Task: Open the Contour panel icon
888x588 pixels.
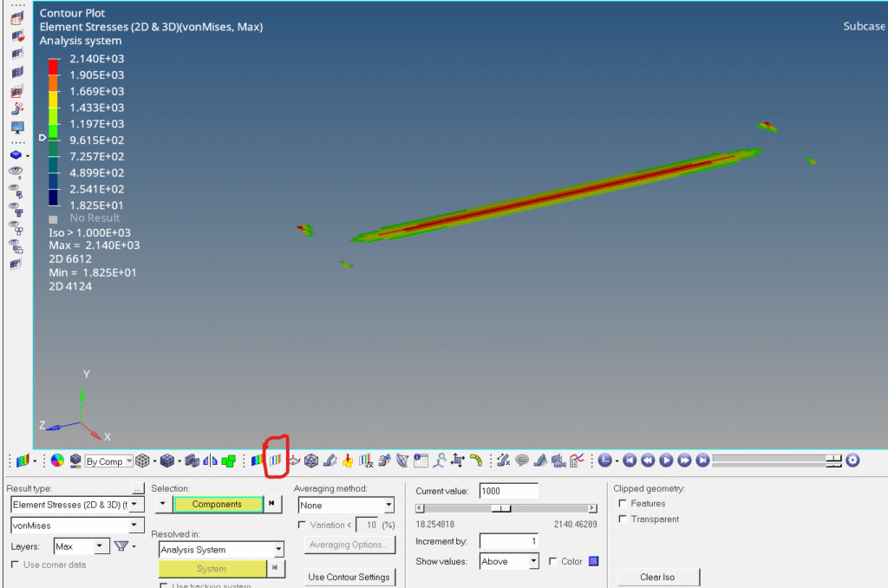Action: pos(258,461)
